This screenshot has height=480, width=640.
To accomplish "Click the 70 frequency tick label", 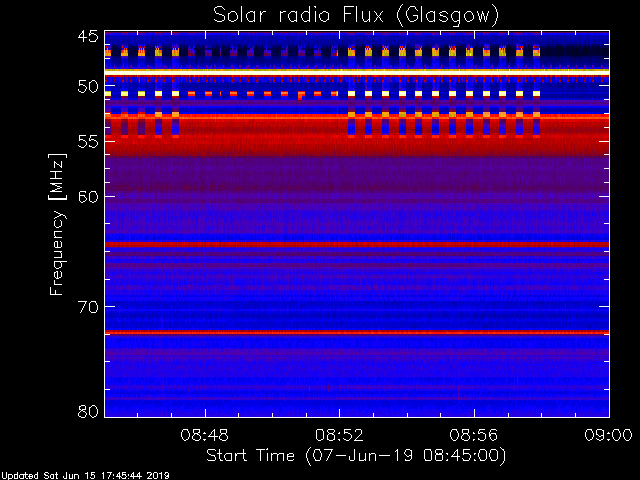I will click(88, 307).
